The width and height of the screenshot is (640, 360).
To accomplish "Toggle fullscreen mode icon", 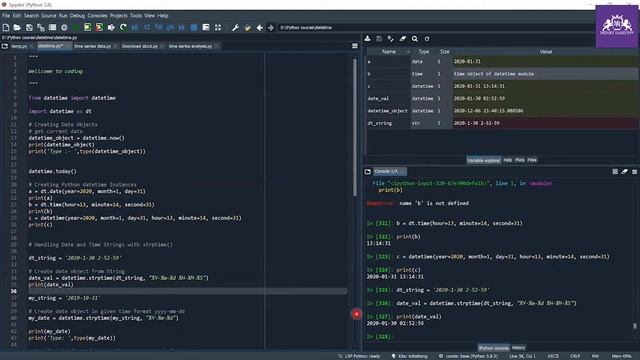I will point(218,27).
